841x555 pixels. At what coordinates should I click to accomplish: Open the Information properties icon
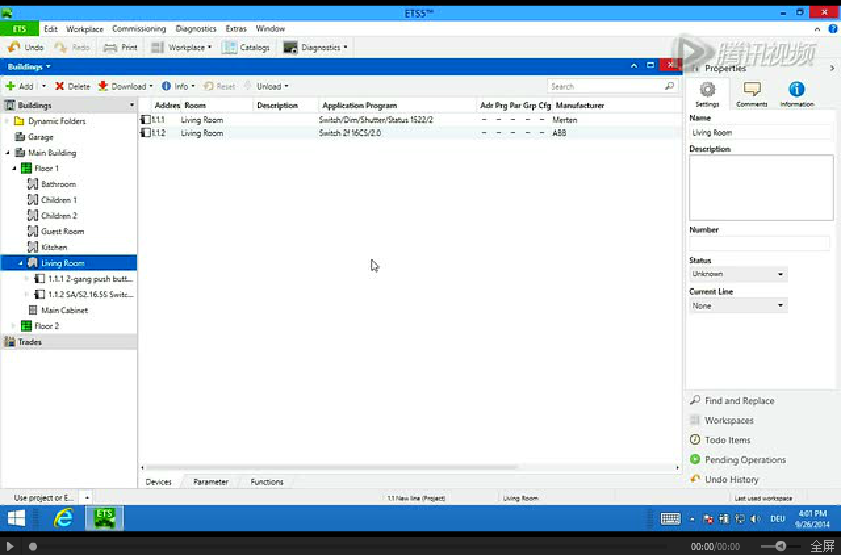[796, 91]
